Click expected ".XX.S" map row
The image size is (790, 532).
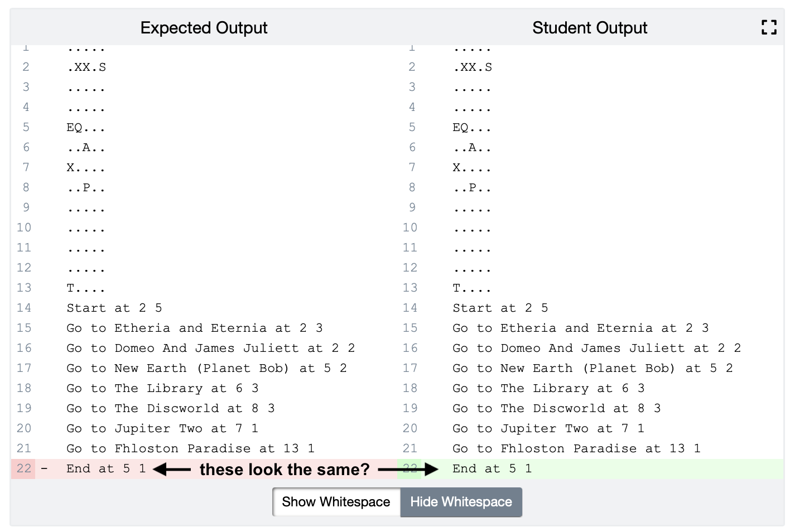pyautogui.click(x=86, y=67)
